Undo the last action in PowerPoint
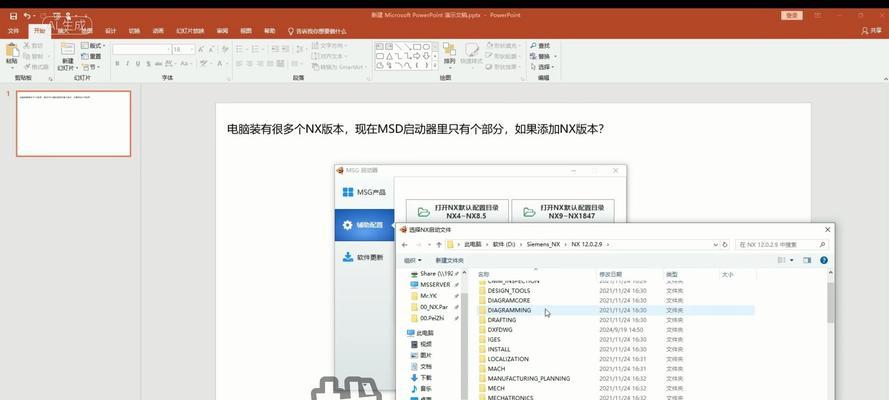889x400 pixels. click(27, 16)
